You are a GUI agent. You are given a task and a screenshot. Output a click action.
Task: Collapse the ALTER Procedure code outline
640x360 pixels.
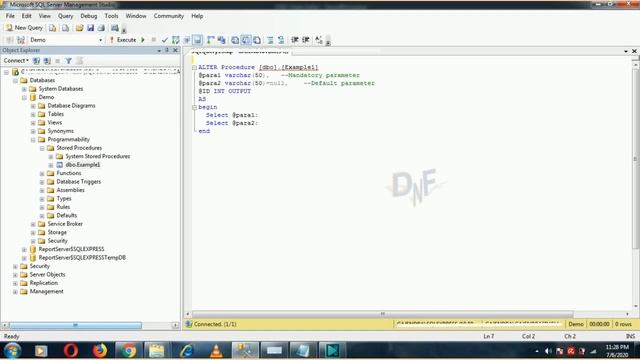click(194, 67)
